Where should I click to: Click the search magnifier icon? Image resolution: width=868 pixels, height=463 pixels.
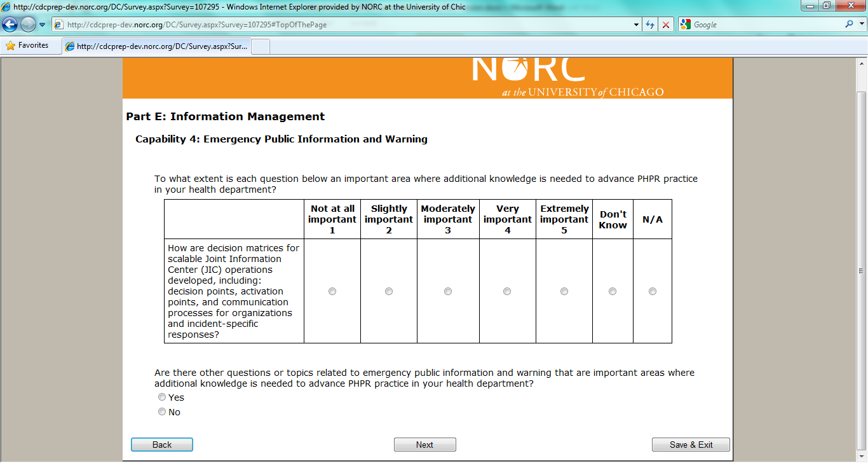(x=850, y=25)
